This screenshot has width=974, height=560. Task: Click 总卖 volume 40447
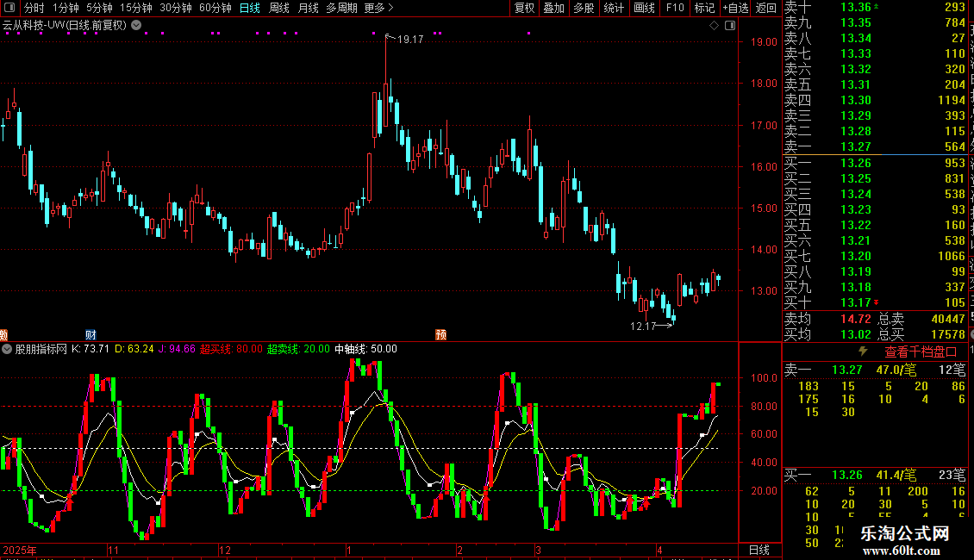point(948,319)
